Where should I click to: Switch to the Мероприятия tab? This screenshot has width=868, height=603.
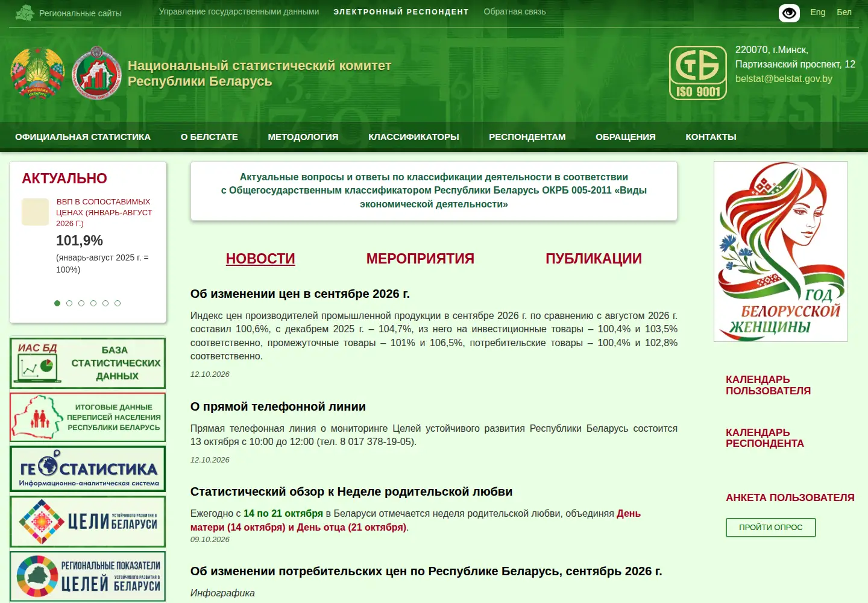pyautogui.click(x=420, y=259)
